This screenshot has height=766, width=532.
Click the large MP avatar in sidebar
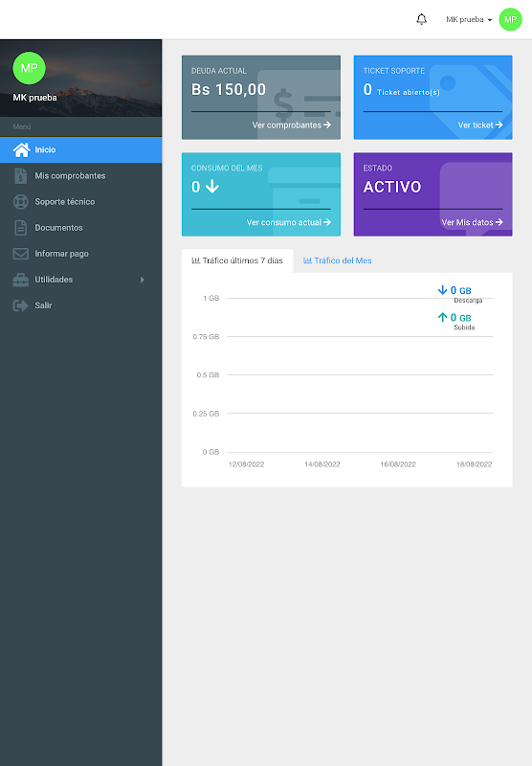[x=30, y=68]
